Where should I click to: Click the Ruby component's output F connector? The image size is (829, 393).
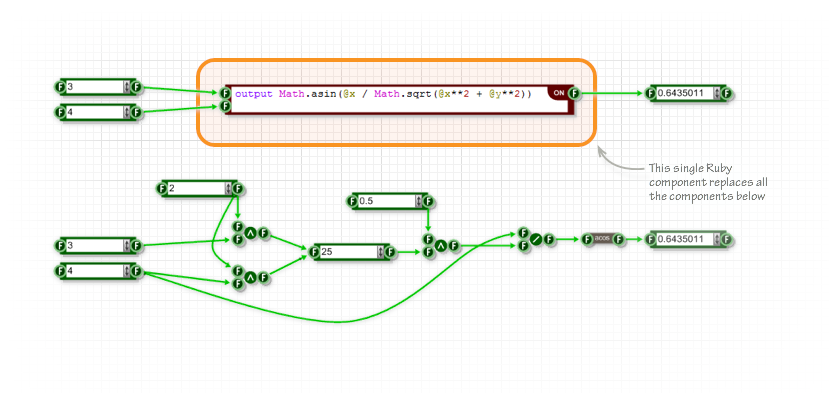(575, 94)
